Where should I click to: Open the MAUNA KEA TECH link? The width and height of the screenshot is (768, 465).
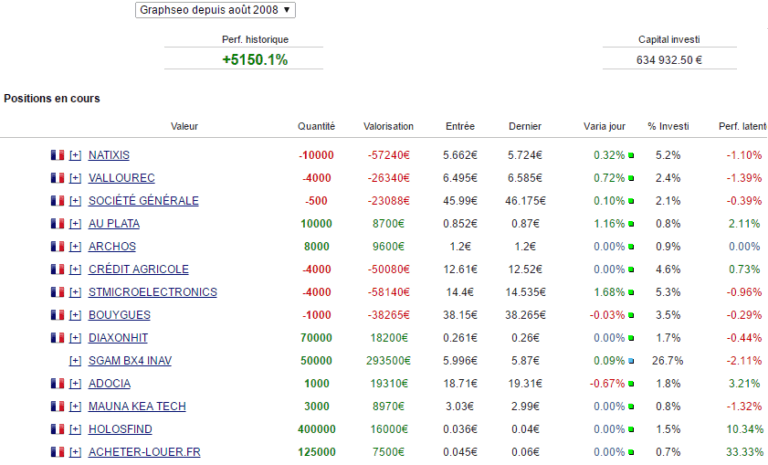click(x=137, y=406)
